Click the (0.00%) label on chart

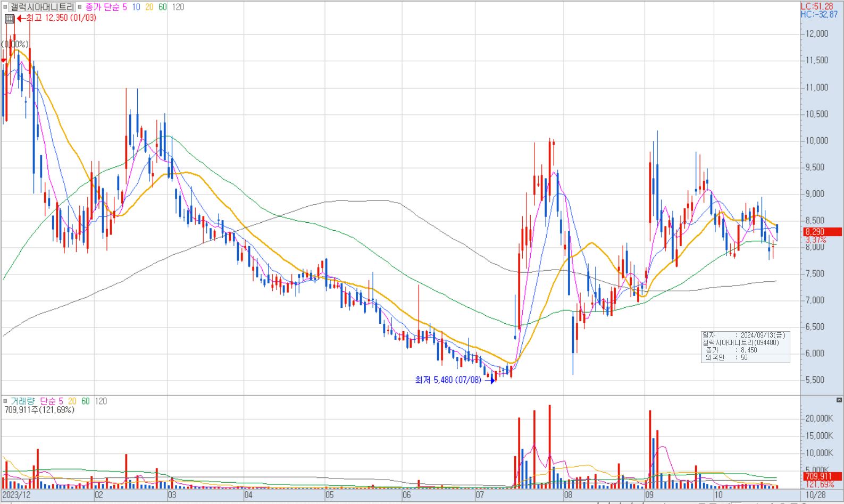tap(15, 44)
